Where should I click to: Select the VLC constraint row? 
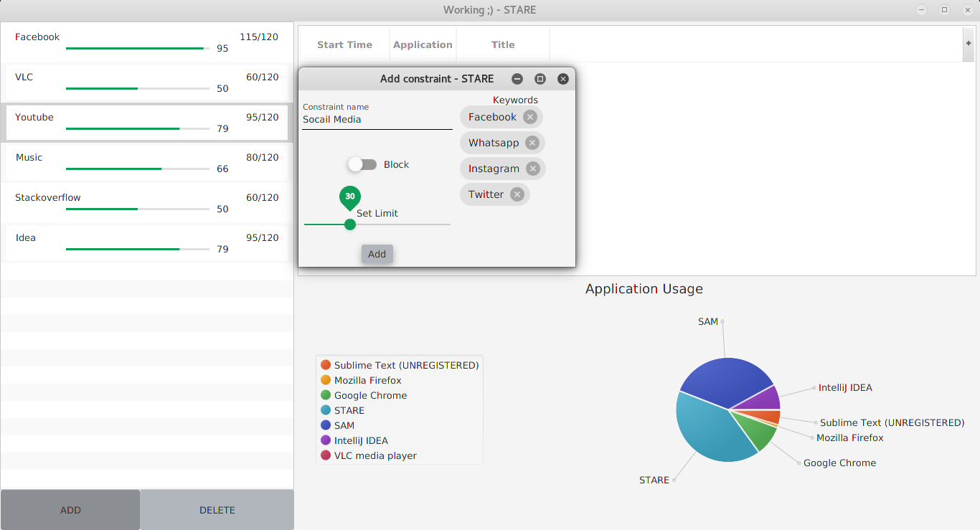[147, 82]
